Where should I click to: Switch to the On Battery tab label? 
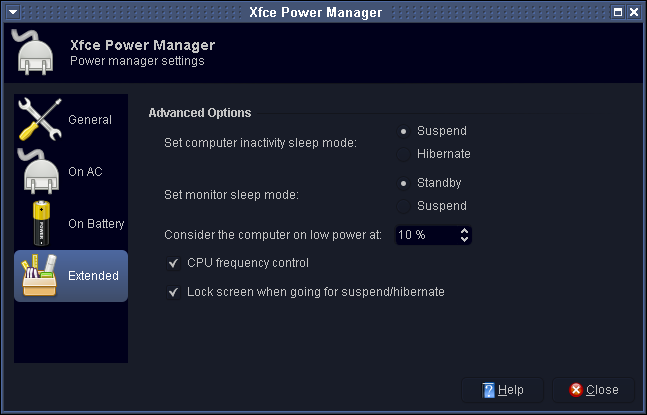(96, 224)
